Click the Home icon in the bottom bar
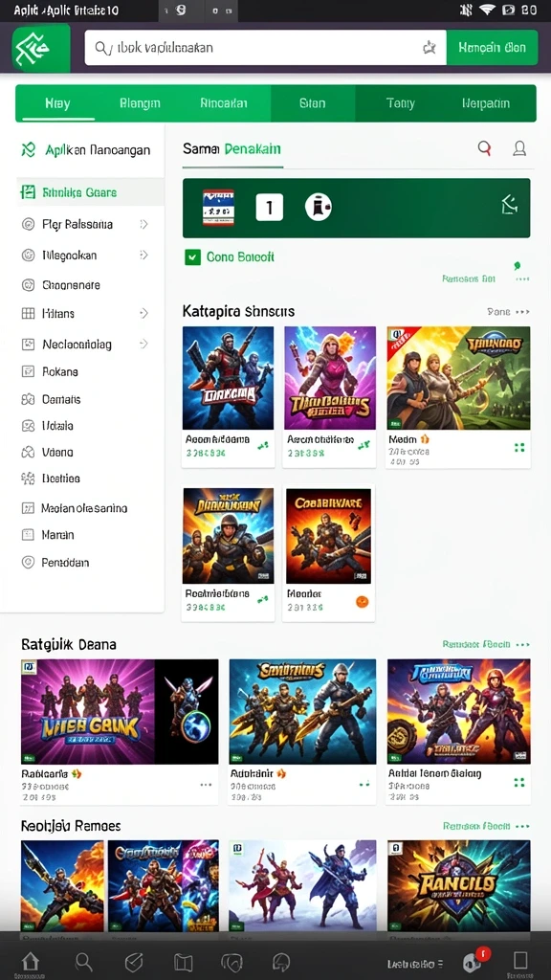Viewport: 551px width, 980px height. point(30,961)
